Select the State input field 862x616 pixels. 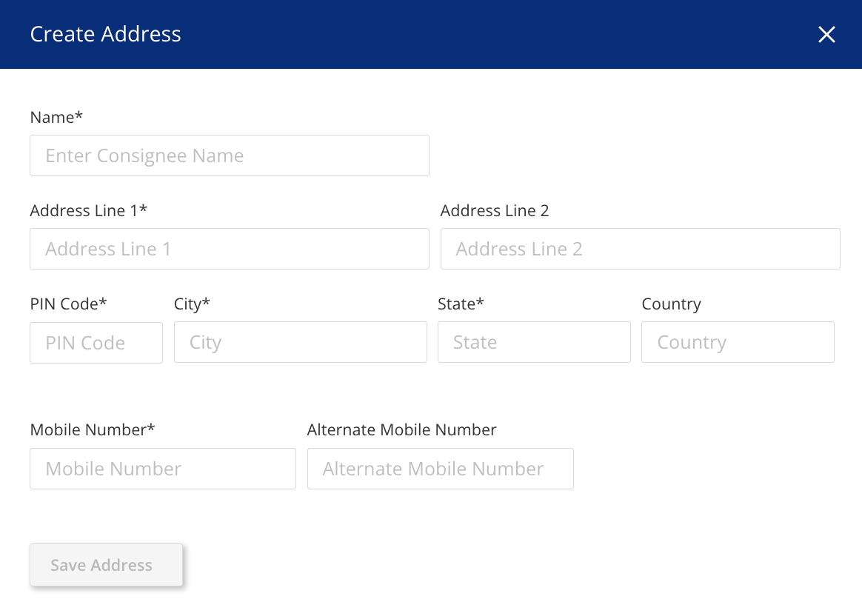534,342
